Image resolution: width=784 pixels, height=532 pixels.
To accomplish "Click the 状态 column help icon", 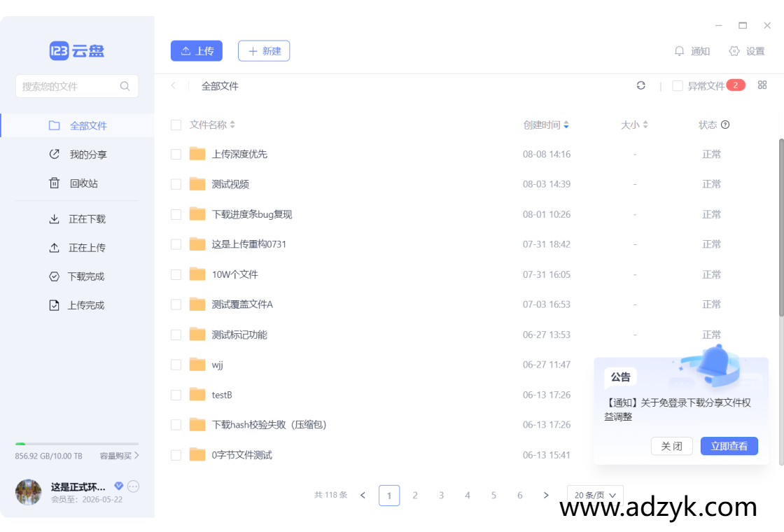I will (x=725, y=124).
